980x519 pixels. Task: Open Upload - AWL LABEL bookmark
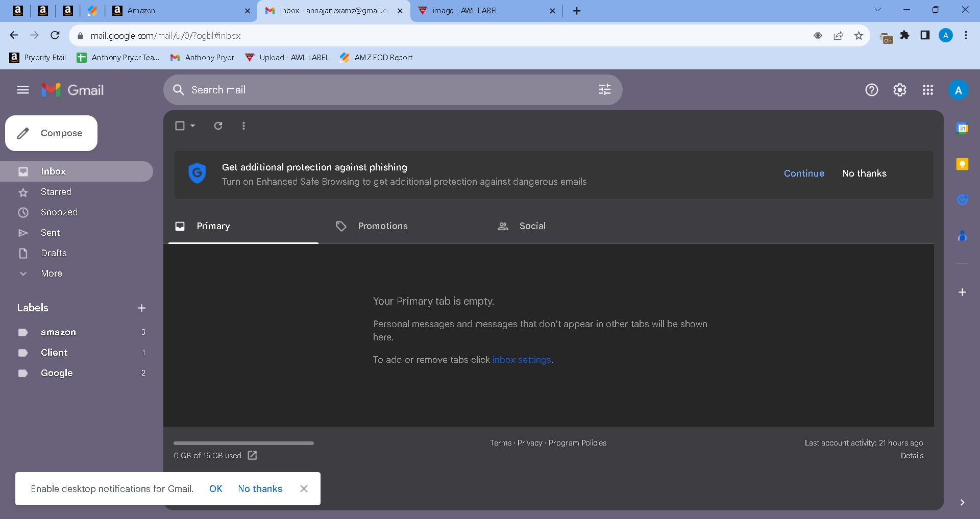pos(287,58)
